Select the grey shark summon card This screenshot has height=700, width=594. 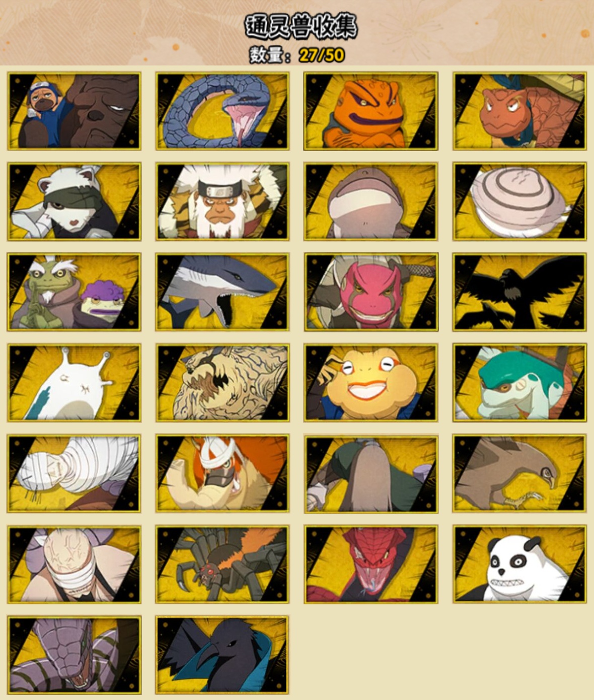222,292
